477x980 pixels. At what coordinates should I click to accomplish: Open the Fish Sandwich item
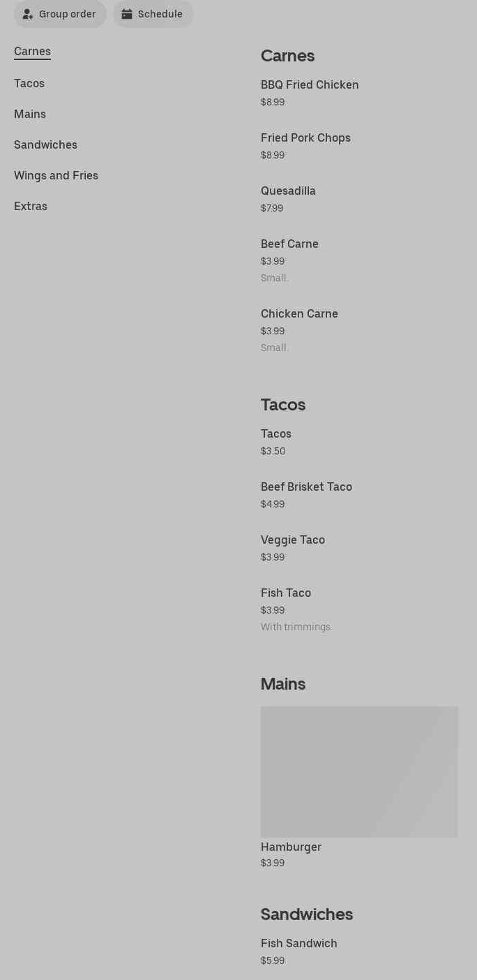(x=298, y=944)
